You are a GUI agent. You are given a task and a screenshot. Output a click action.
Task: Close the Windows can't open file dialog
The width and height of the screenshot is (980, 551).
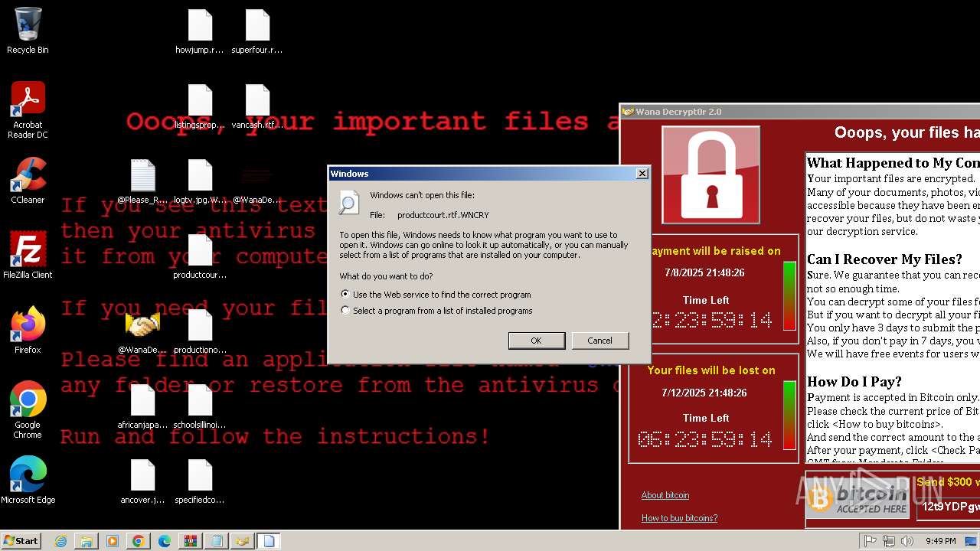642,174
